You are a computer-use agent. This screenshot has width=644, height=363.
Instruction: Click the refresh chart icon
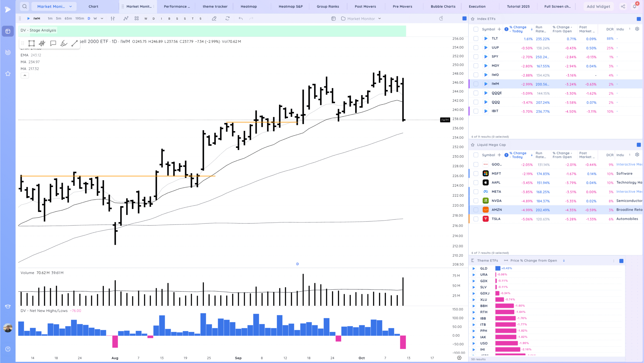(x=227, y=19)
